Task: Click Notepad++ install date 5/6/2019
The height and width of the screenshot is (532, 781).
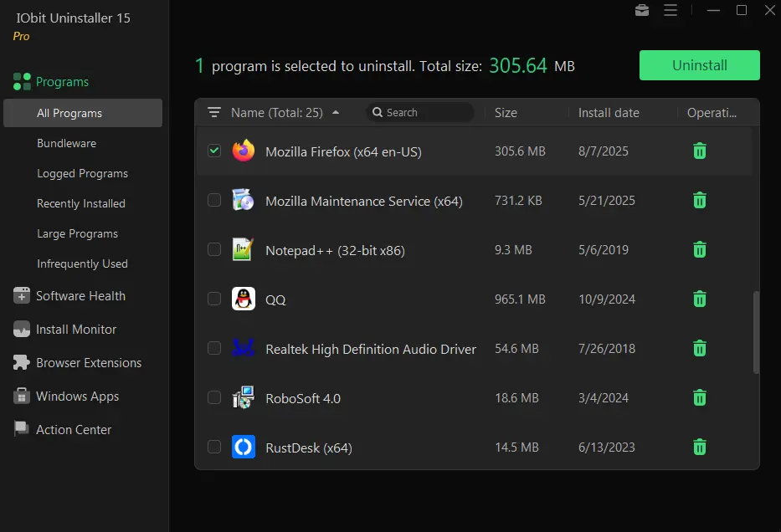Action: [604, 250]
